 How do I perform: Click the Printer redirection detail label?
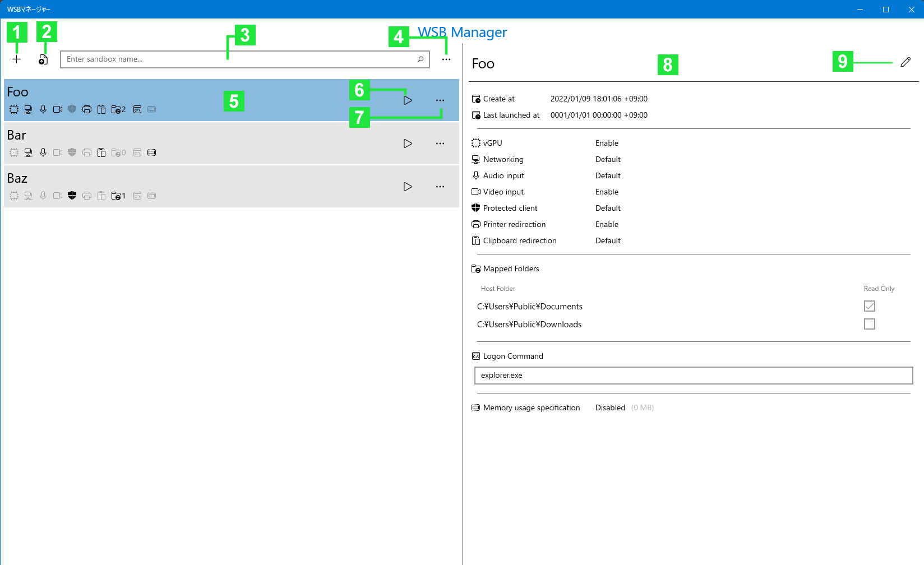coord(514,224)
